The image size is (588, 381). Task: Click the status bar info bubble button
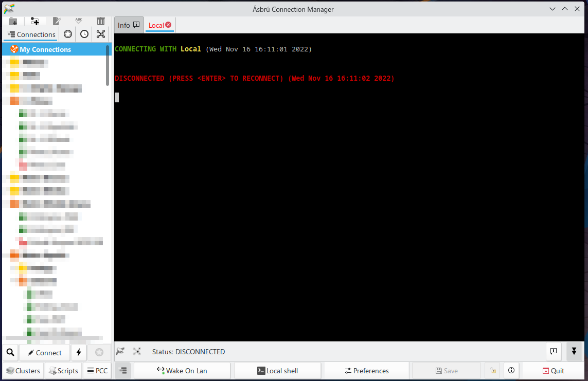pos(554,351)
